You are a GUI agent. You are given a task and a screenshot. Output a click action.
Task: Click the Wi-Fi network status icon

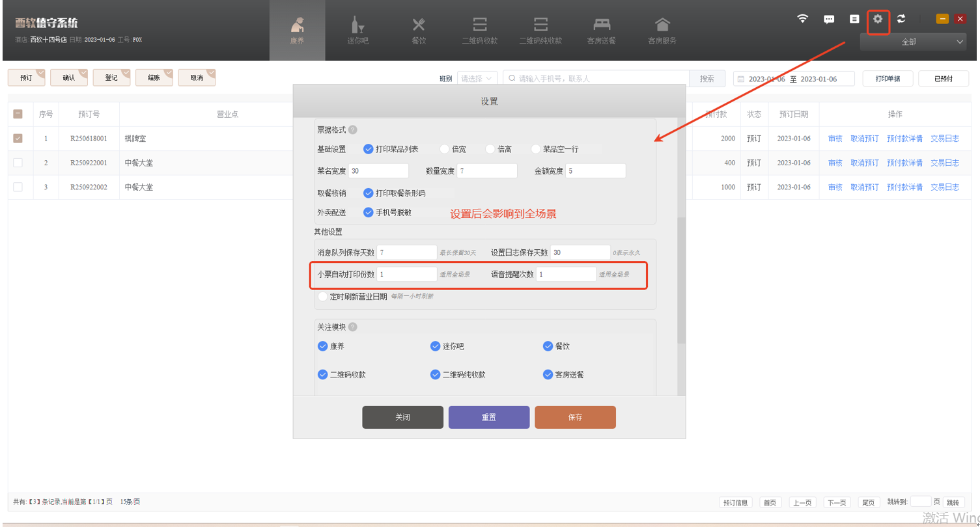click(802, 19)
